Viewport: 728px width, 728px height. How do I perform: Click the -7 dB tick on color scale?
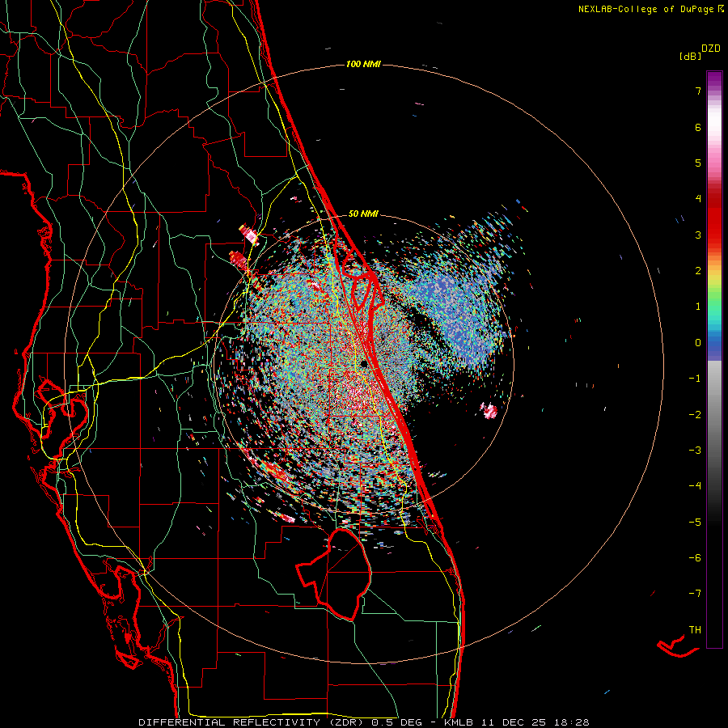tap(695, 594)
